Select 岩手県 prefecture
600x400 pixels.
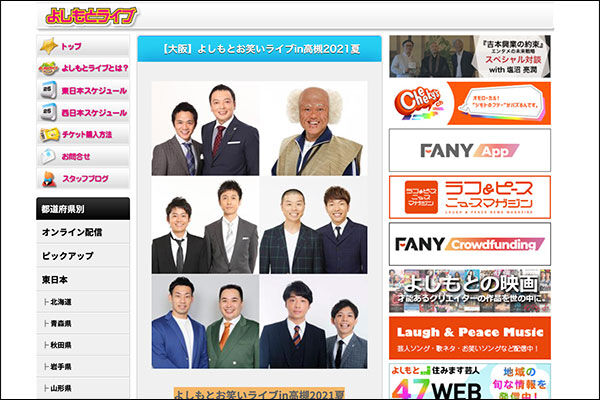[83, 367]
